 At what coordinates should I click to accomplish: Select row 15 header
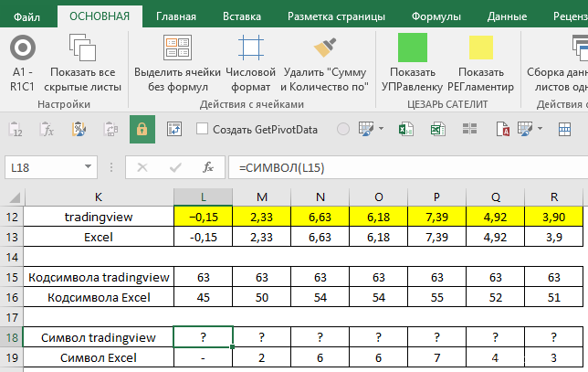[12, 278]
